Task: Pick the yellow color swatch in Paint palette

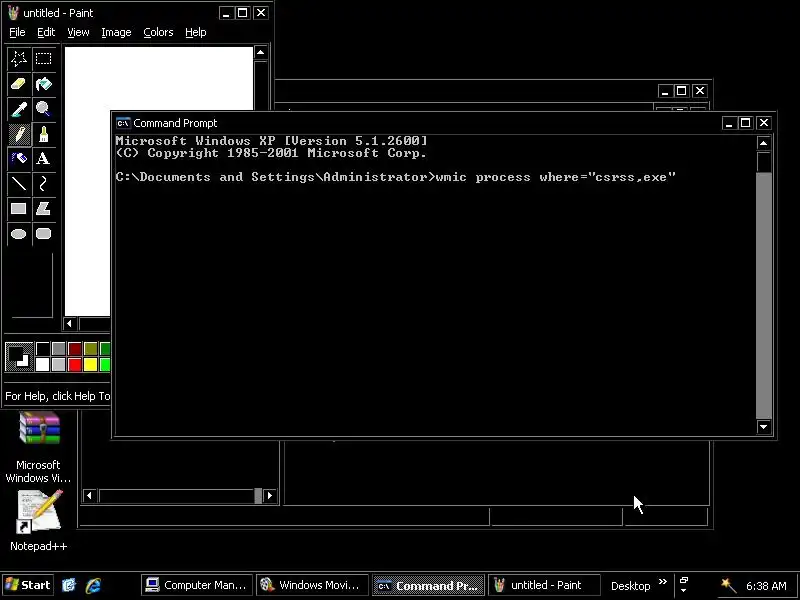Action: (90, 364)
